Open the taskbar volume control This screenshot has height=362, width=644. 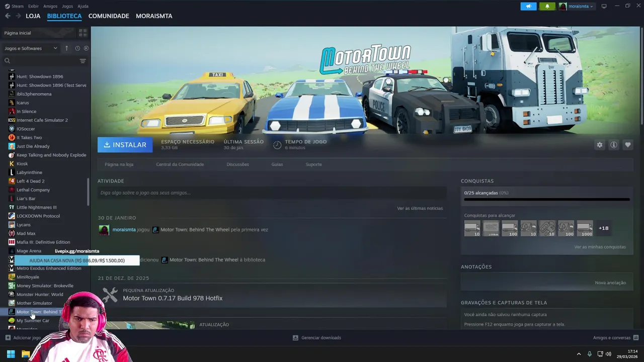click(x=608, y=354)
